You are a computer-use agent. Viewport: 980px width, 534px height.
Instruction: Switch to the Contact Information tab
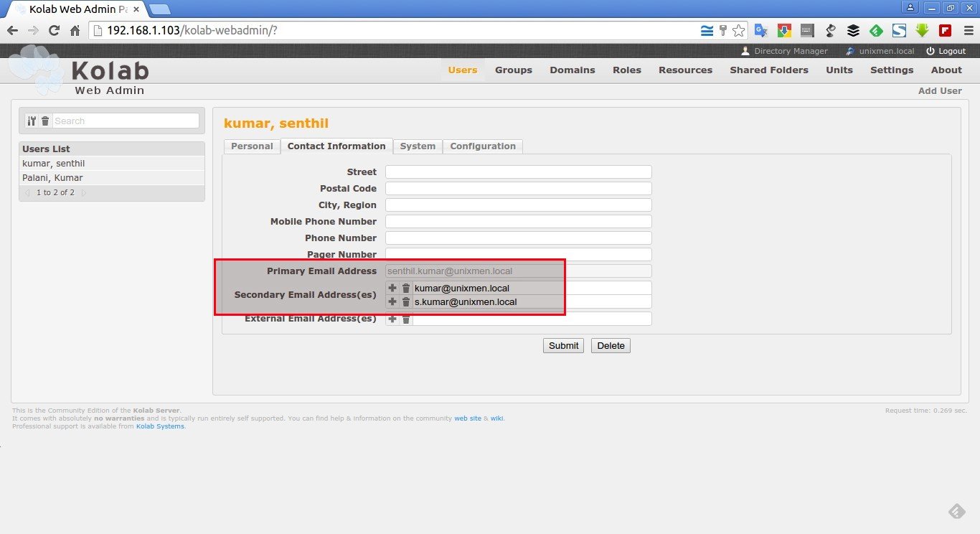336,146
